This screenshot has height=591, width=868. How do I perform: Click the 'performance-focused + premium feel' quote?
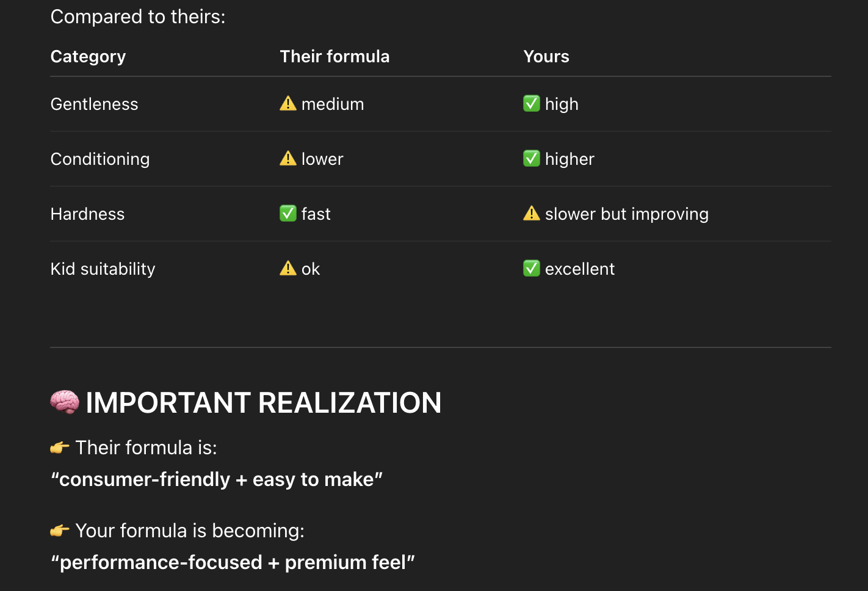click(x=233, y=563)
